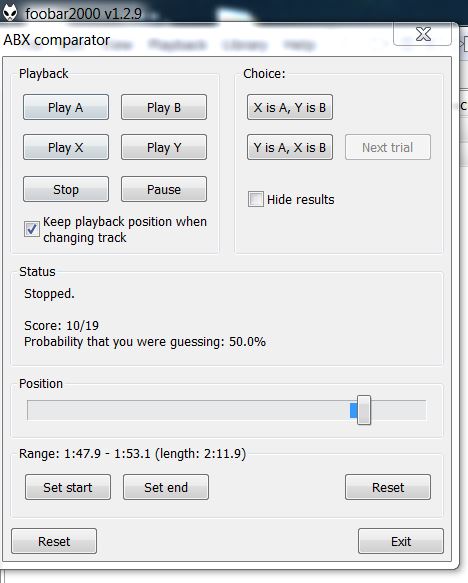
Task: Close the ABX comparator dialog window
Action: tap(423, 34)
